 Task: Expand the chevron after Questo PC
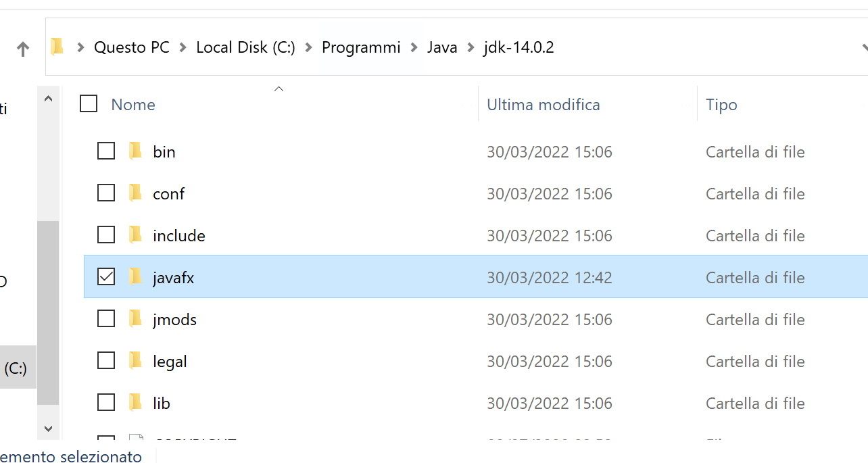183,47
